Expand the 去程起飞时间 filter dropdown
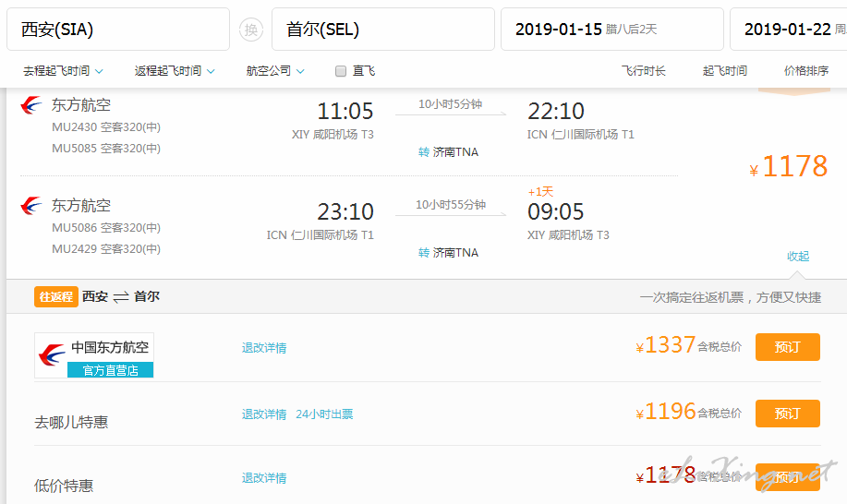 pyautogui.click(x=63, y=71)
